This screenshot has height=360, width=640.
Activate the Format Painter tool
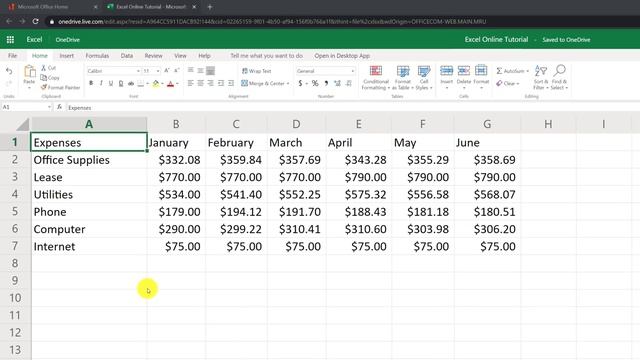(x=60, y=87)
